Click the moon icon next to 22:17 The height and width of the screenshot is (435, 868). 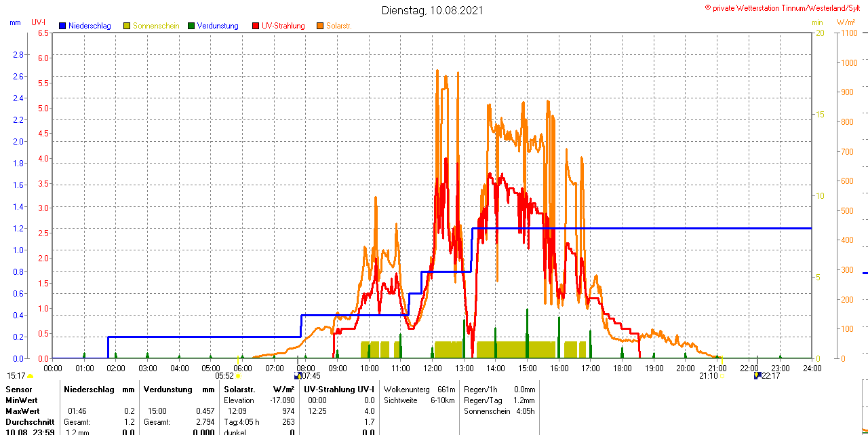pyautogui.click(x=757, y=376)
